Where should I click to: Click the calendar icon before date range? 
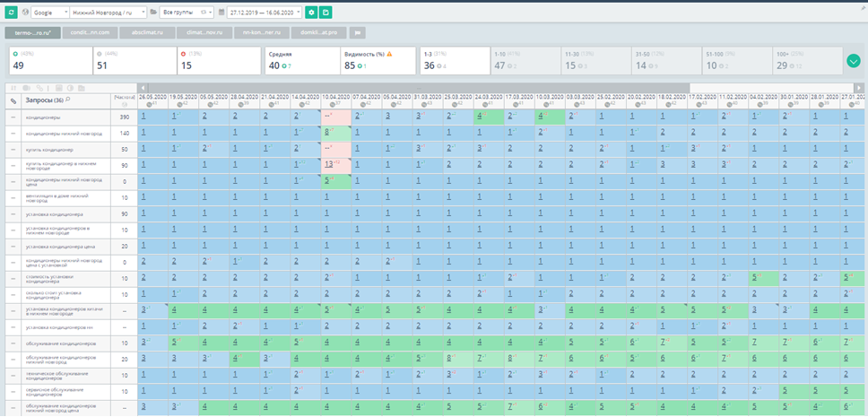pyautogui.click(x=221, y=12)
